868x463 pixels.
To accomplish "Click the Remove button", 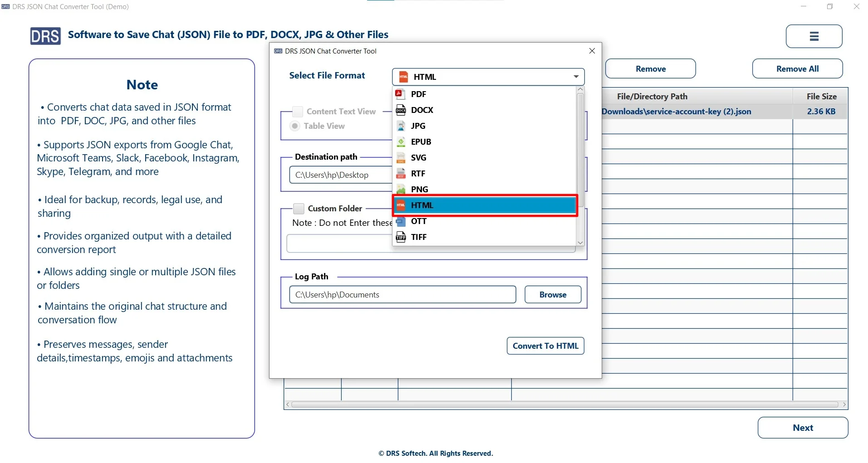I will click(x=651, y=69).
